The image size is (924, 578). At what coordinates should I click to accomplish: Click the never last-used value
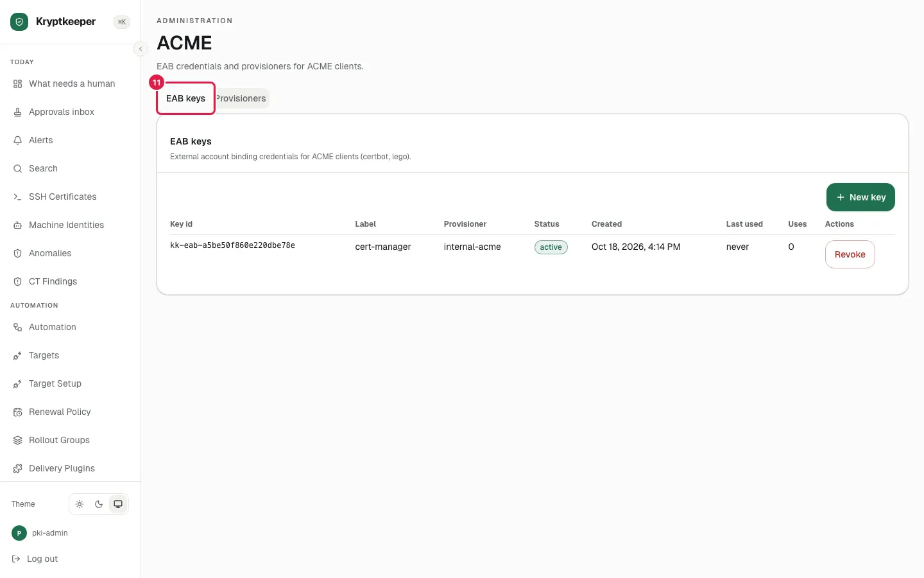[x=737, y=247]
